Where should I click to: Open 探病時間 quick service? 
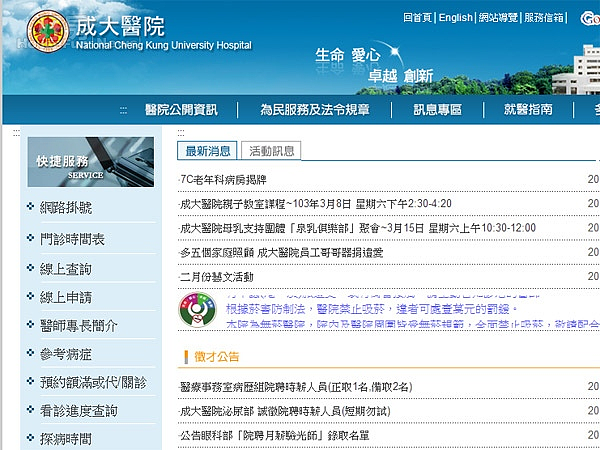click(x=66, y=439)
